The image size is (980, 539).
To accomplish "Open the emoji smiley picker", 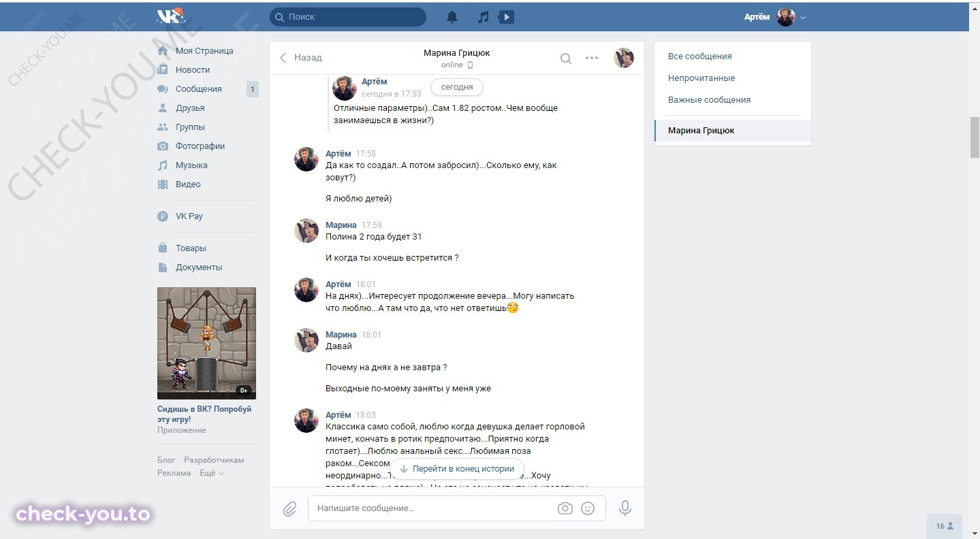I will point(588,508).
